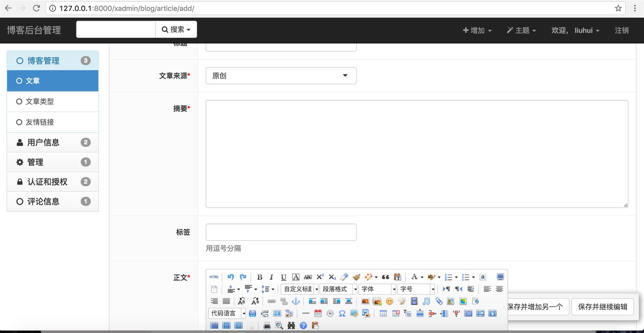Open the 增加 menu in top navbar
This screenshot has height=333, width=644.
coord(477,30)
